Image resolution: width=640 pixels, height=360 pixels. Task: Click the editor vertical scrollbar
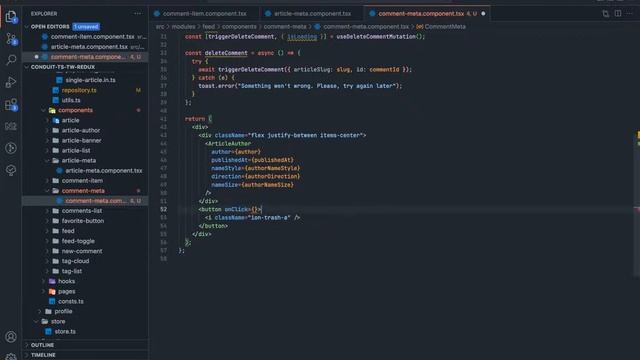point(637,155)
